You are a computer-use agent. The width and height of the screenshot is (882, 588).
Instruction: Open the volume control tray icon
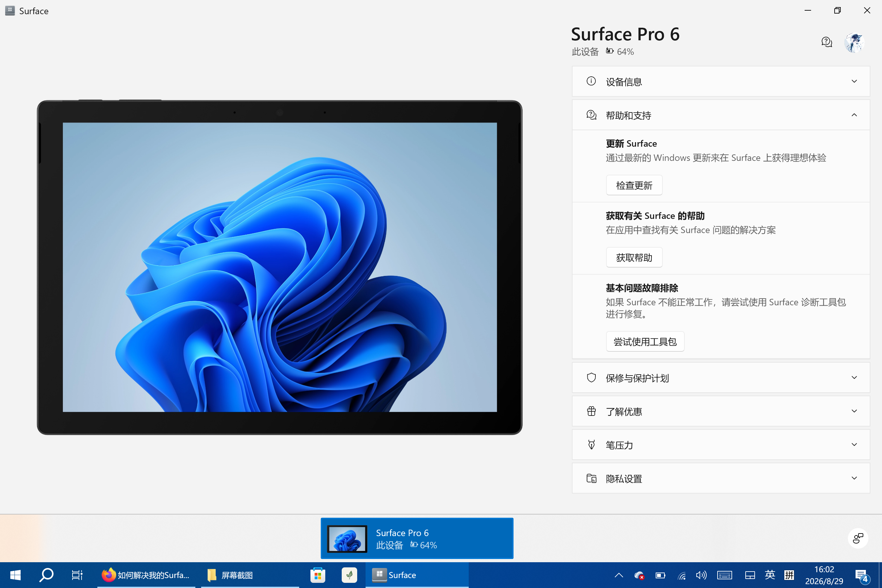(x=701, y=575)
